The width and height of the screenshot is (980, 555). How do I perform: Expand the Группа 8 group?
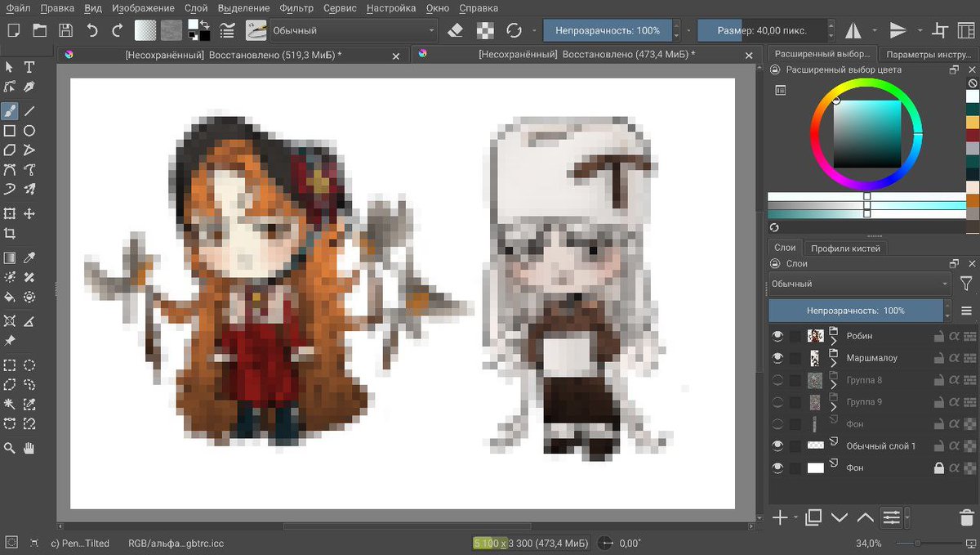[x=833, y=384]
